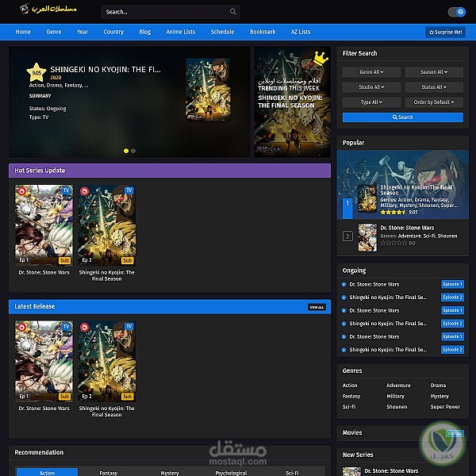Open the Status All dropdown
The height and width of the screenshot is (476, 476).
[434, 87]
